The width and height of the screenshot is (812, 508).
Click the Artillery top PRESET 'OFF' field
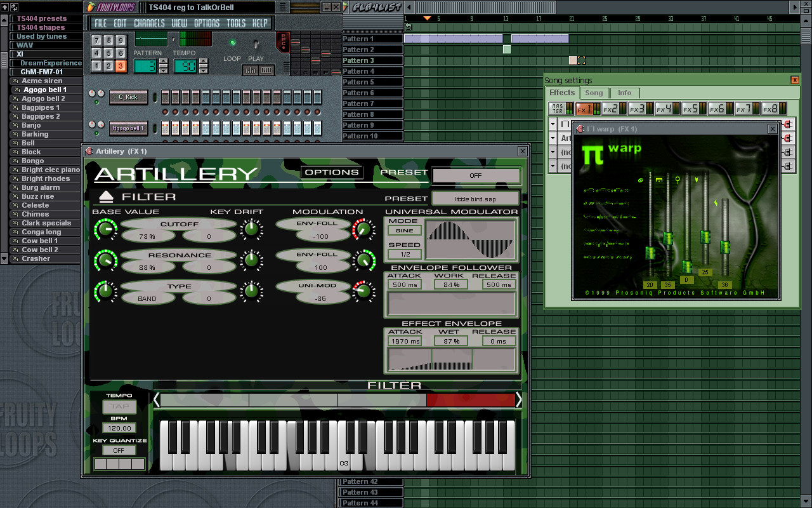click(x=476, y=175)
